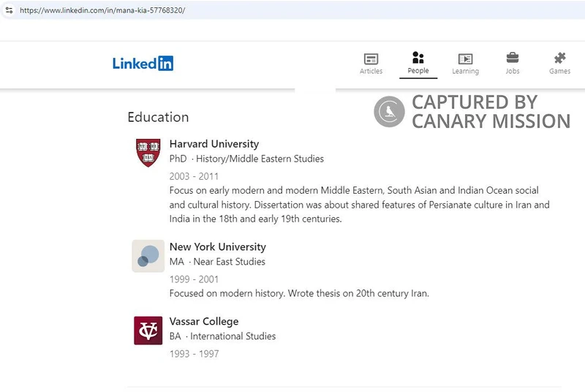Viewport: 585px width, 392px height.
Task: Open the Jobs briefcase icon
Action: tap(513, 59)
